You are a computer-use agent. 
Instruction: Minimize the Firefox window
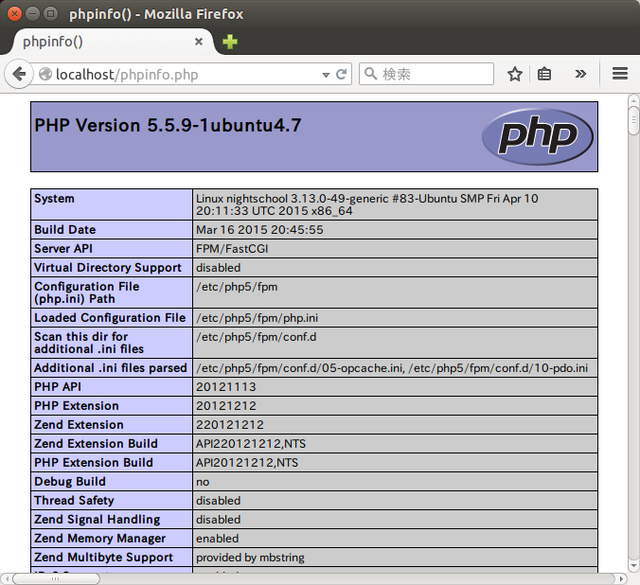pyautogui.click(x=33, y=14)
